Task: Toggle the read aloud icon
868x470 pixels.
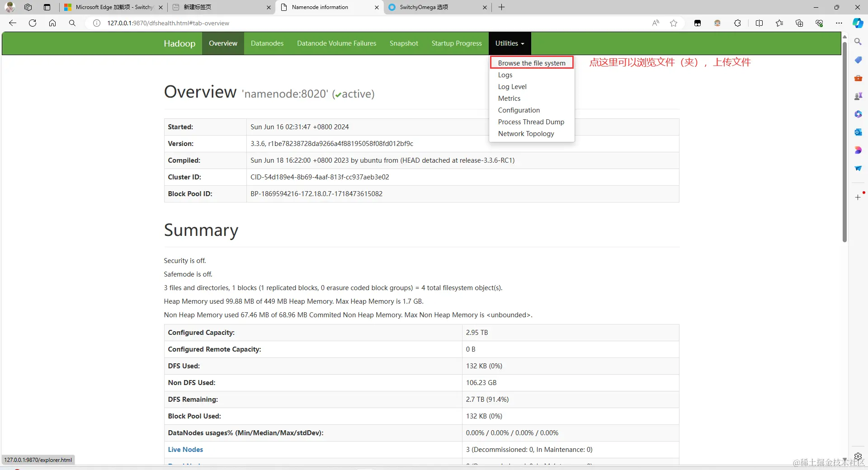Action: (x=656, y=23)
